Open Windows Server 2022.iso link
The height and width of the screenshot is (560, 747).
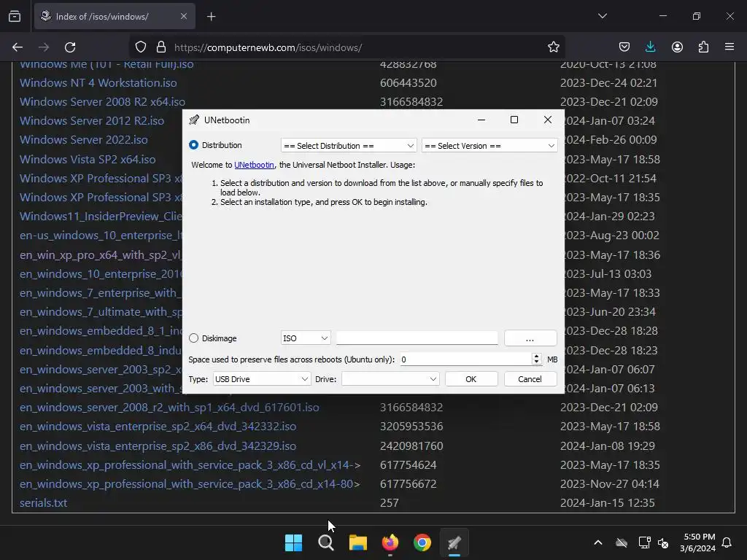[x=84, y=140]
